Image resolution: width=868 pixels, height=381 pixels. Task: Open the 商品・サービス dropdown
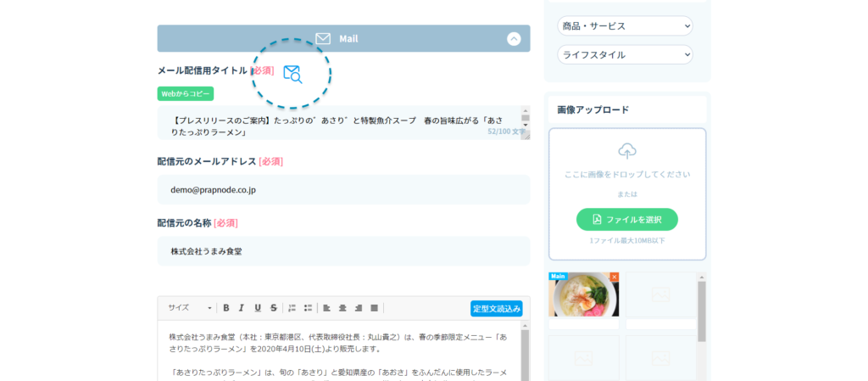[625, 26]
